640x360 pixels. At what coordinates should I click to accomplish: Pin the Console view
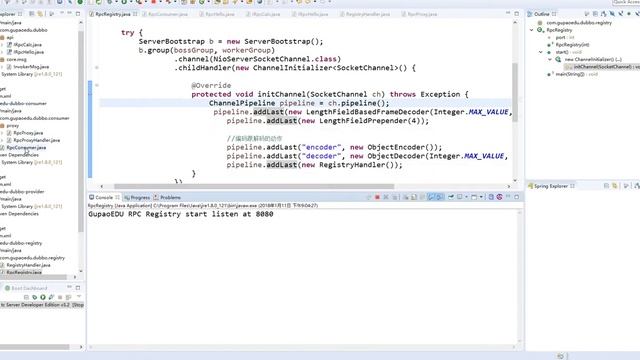451,197
